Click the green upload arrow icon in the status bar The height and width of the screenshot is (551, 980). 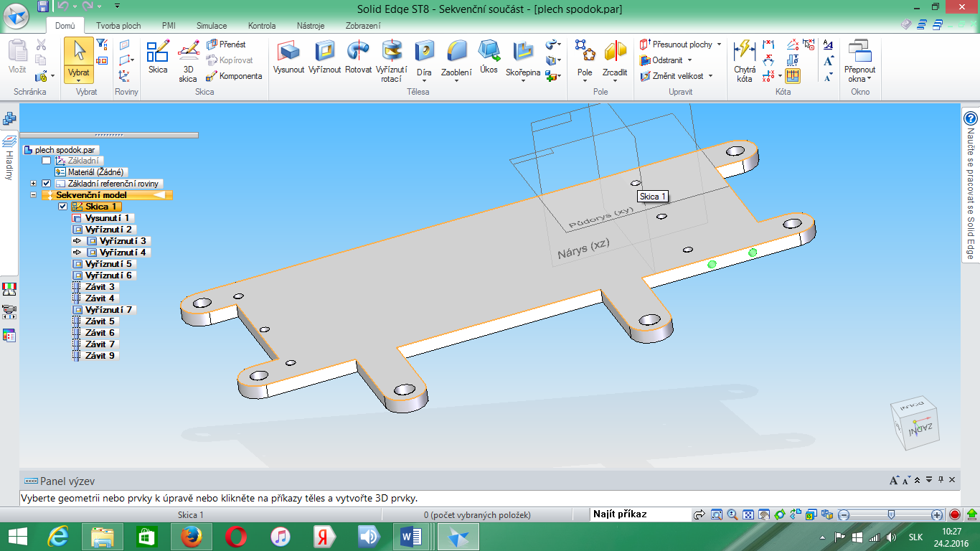pos(971,515)
